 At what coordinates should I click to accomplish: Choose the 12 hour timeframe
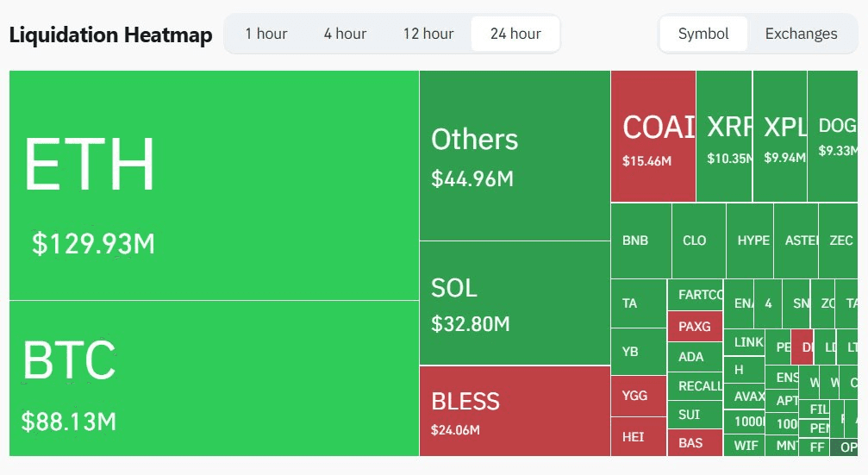[428, 34]
